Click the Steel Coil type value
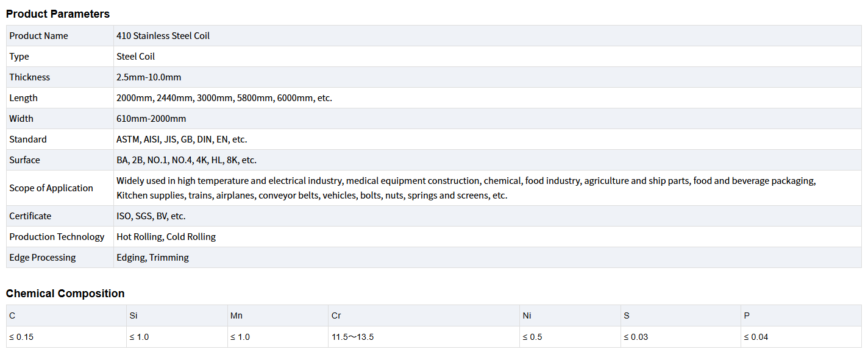 135,57
